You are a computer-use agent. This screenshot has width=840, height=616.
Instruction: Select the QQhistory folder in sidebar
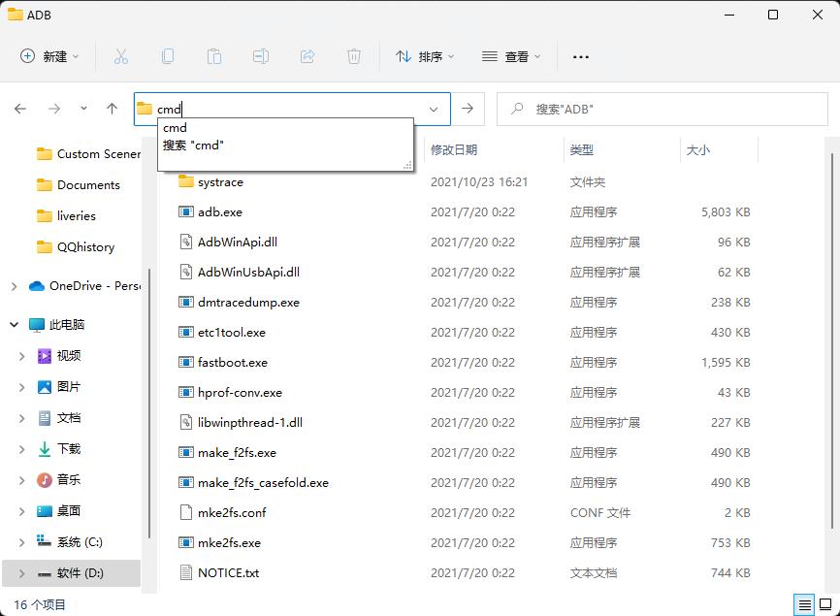(x=76, y=247)
